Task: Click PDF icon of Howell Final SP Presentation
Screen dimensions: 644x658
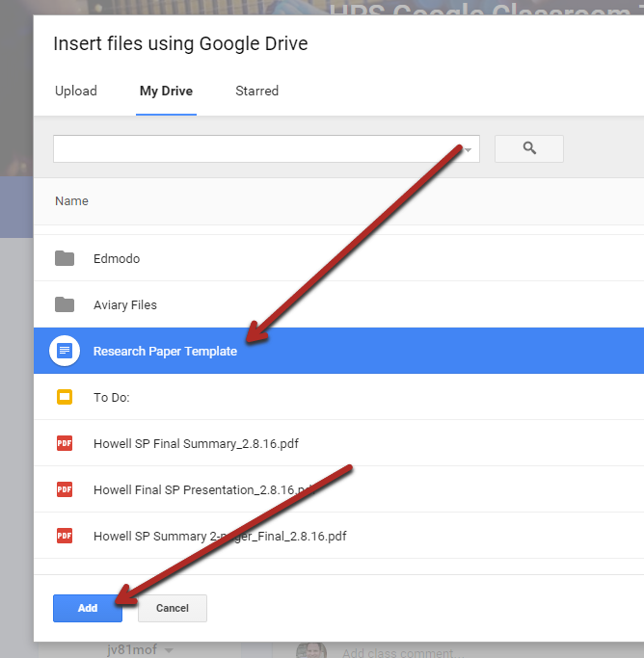Action: [65, 489]
